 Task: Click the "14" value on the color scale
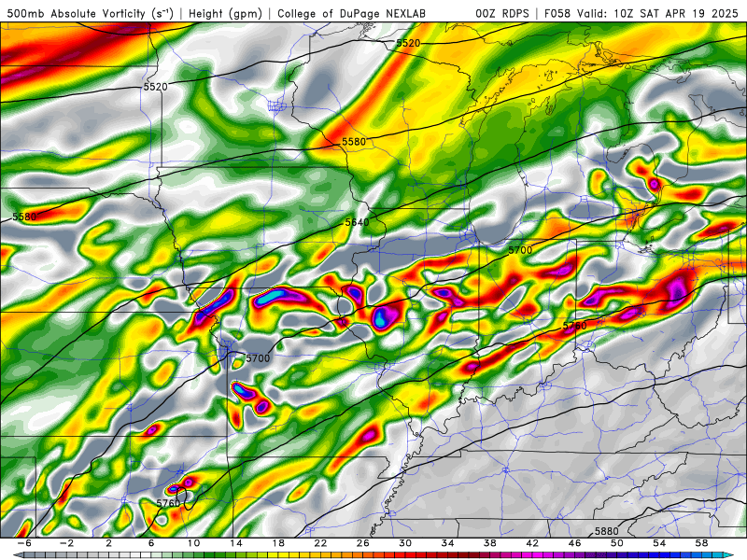click(236, 543)
